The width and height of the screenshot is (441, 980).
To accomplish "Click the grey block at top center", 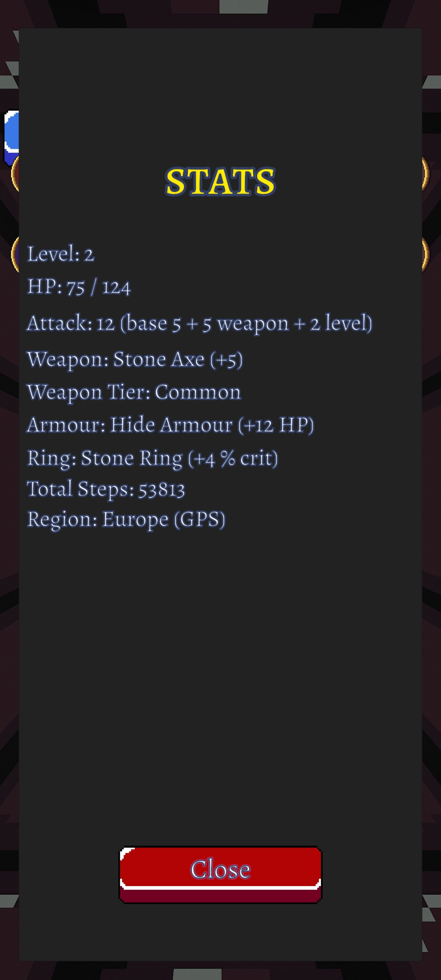I will pyautogui.click(x=244, y=6).
